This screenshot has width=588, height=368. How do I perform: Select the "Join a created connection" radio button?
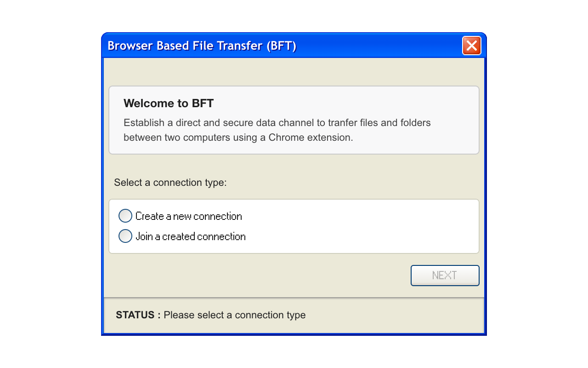pos(125,236)
